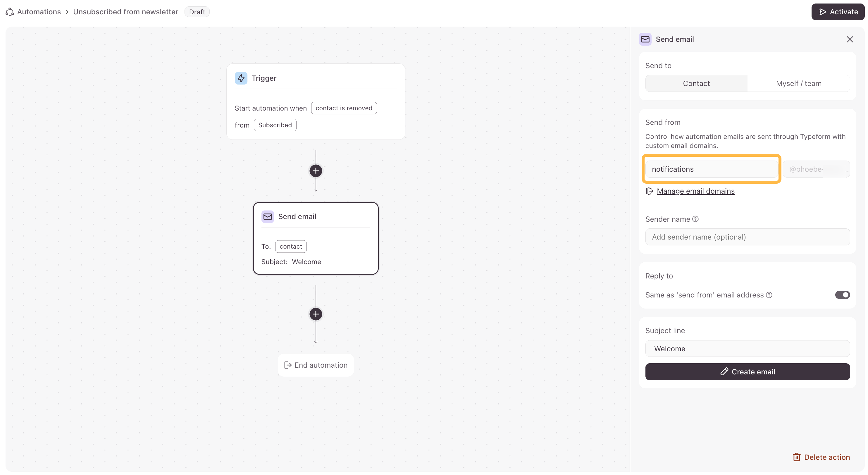Open the 'contact is removed' trigger dropdown

coord(344,108)
